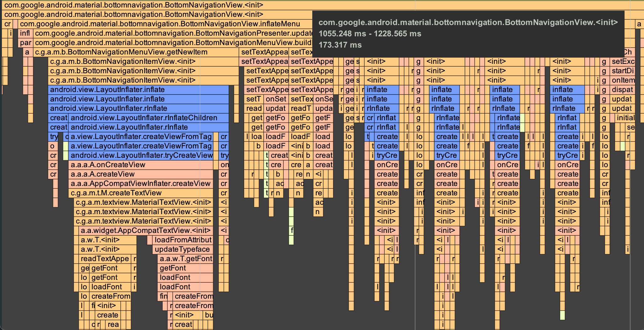This screenshot has height=330, width=644.
Task: Select the readTextAppearance frame
Action: [x=103, y=259]
